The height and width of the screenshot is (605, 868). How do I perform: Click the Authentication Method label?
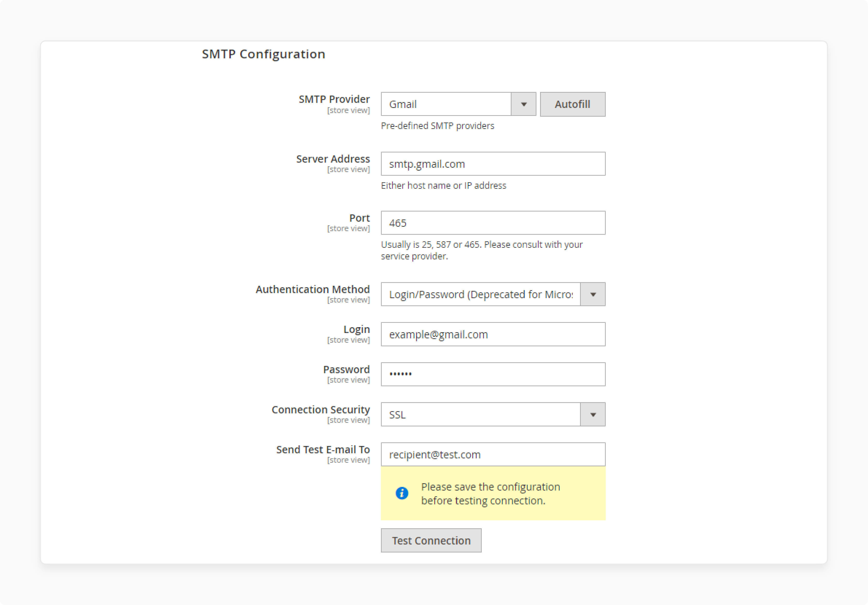click(313, 289)
